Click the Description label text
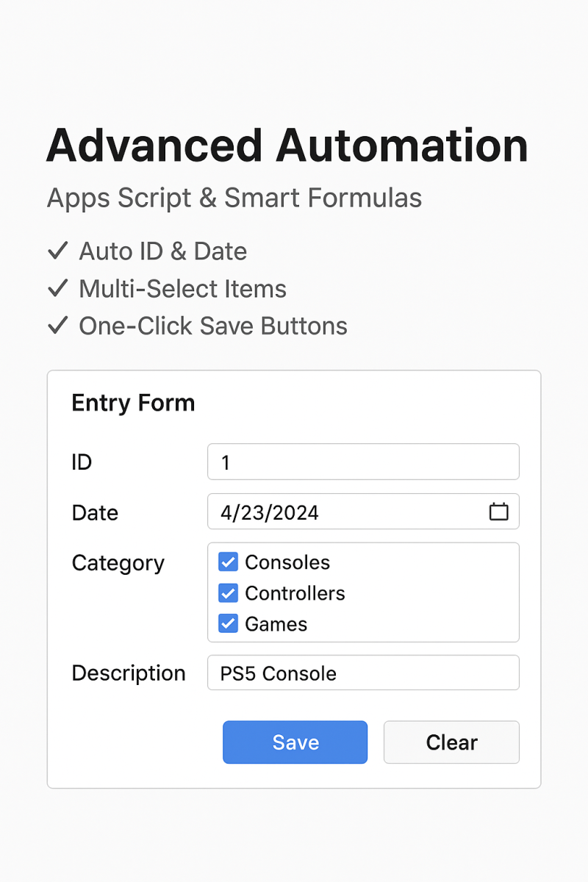The height and width of the screenshot is (882, 588). 128,673
